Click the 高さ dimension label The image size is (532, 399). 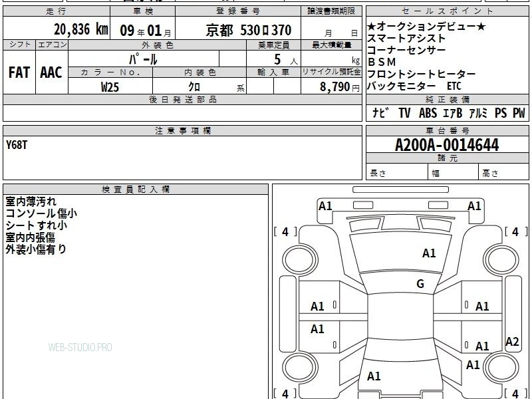tap(490, 174)
